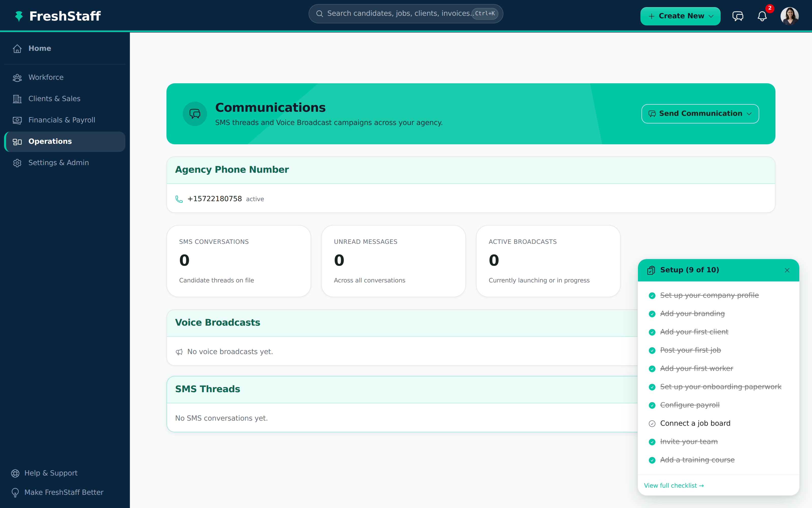Toggle check for 'Add your first client'

tap(652, 332)
